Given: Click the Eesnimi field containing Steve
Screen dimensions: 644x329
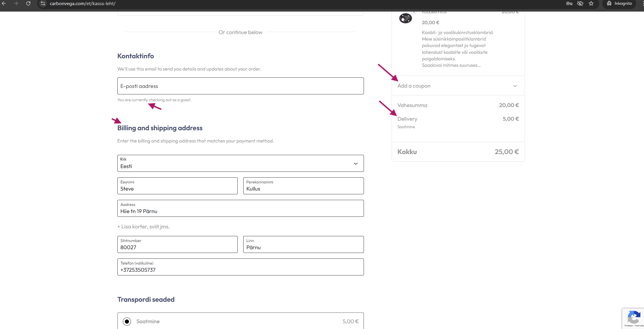Looking at the screenshot, I should tap(177, 186).
